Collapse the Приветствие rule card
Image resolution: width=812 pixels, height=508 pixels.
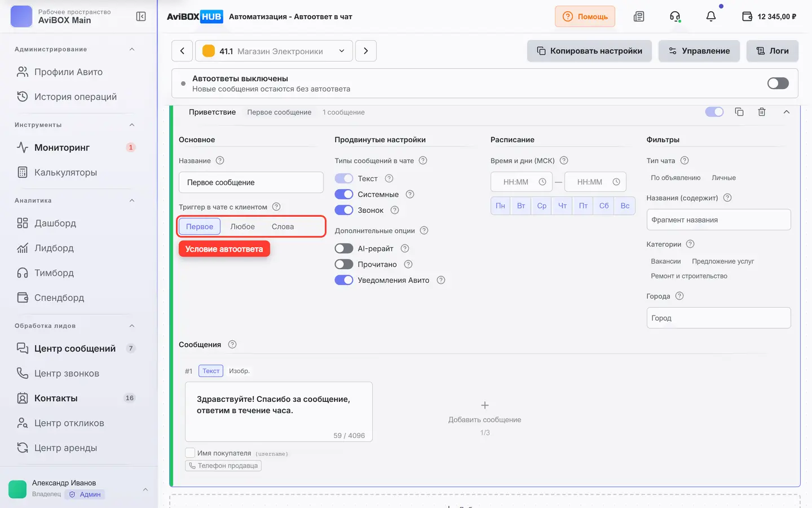(787, 112)
